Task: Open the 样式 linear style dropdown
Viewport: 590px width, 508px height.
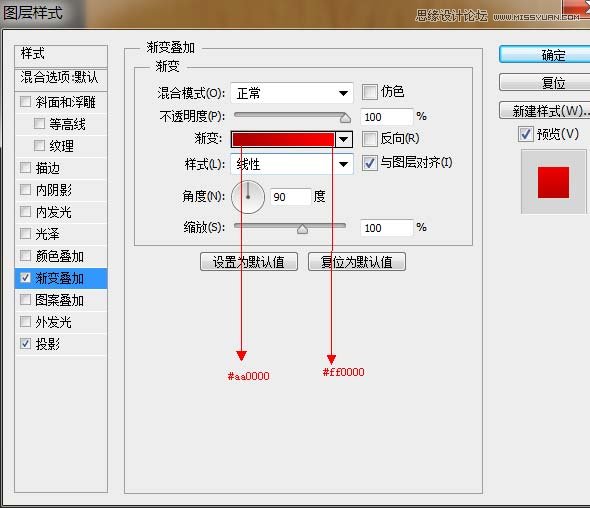Action: click(x=292, y=164)
